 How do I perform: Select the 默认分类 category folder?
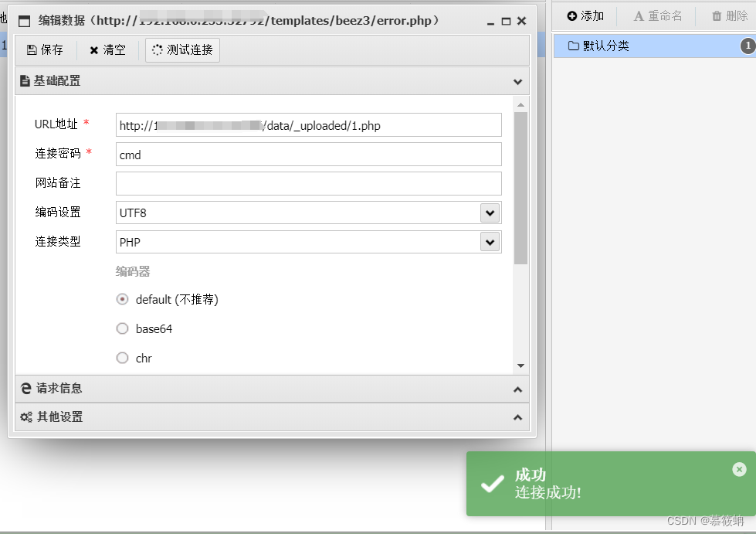click(654, 46)
